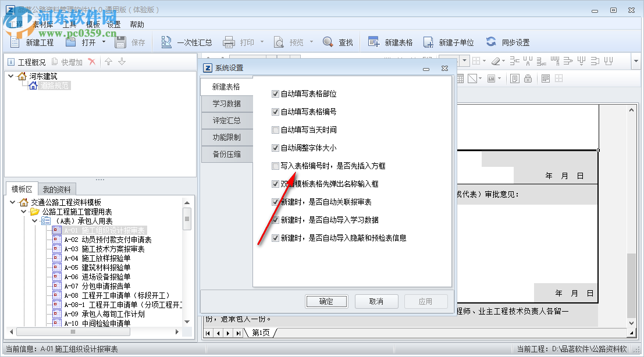This screenshot has width=644, height=357.
Task: Open the 预览 dropdown arrow
Action: [311, 41]
